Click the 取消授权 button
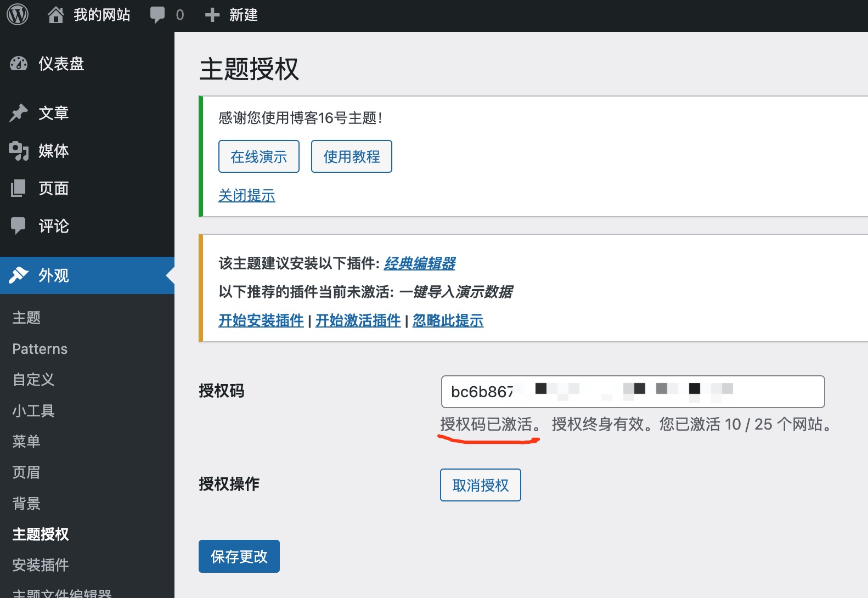The image size is (868, 598). [x=481, y=485]
